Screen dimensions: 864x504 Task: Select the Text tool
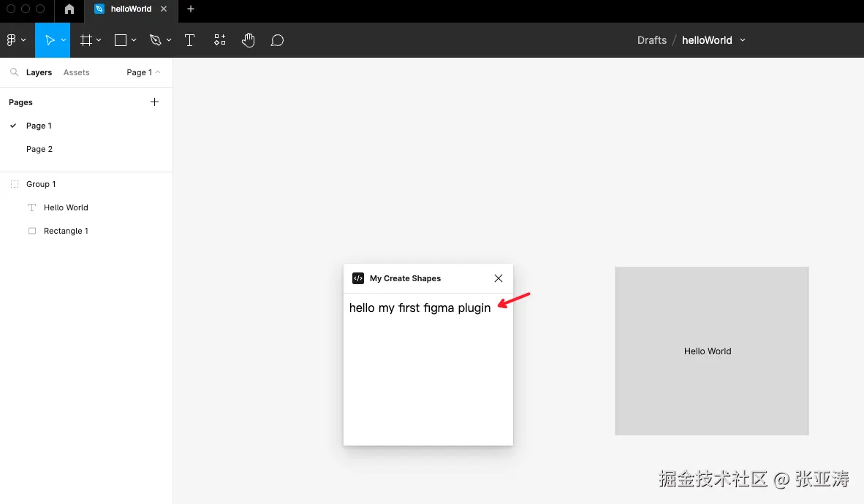pos(189,40)
